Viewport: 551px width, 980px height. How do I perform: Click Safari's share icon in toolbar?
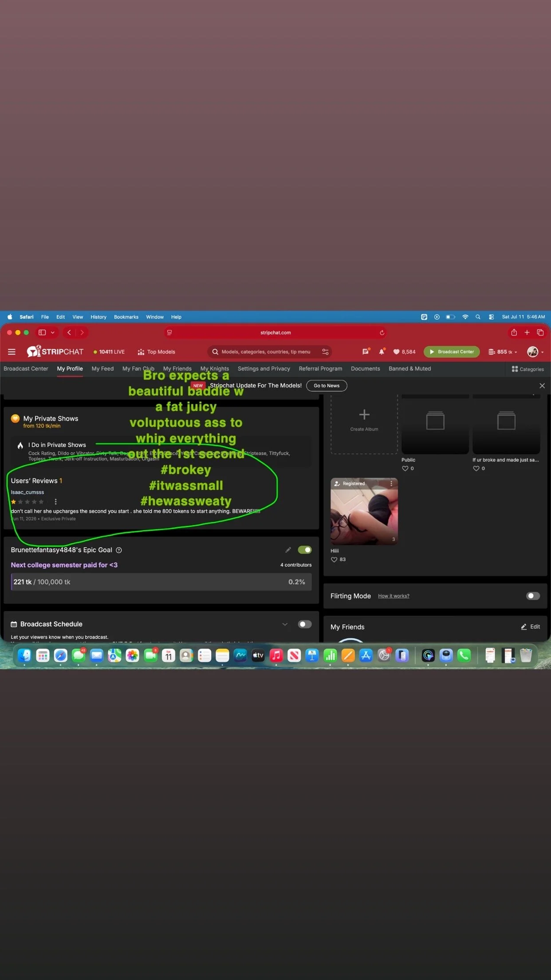coord(514,332)
